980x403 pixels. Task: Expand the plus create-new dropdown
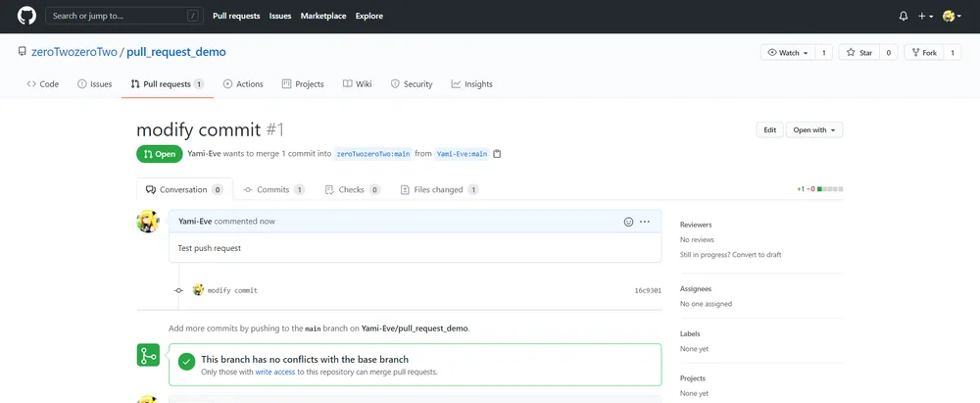point(926,17)
